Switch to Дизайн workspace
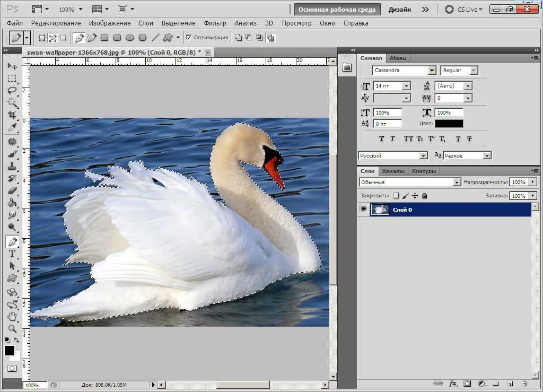 coord(399,10)
